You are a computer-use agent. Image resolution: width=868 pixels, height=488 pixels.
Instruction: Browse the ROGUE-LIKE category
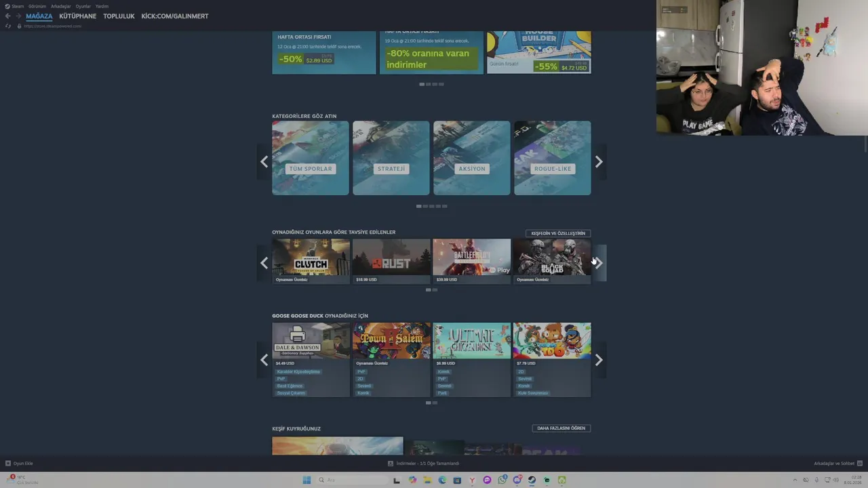click(x=552, y=158)
